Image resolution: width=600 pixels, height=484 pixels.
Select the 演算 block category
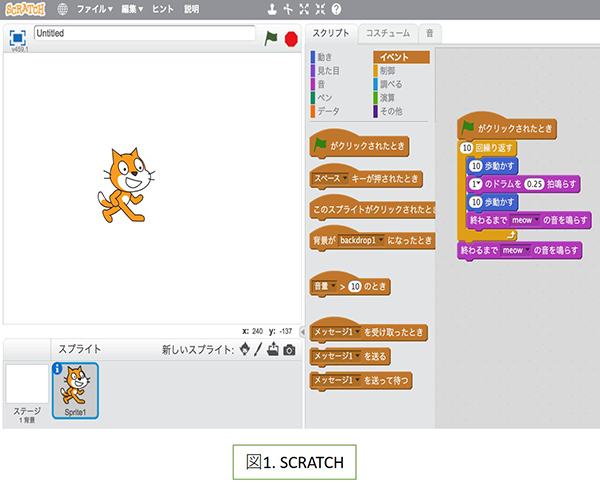(x=387, y=98)
